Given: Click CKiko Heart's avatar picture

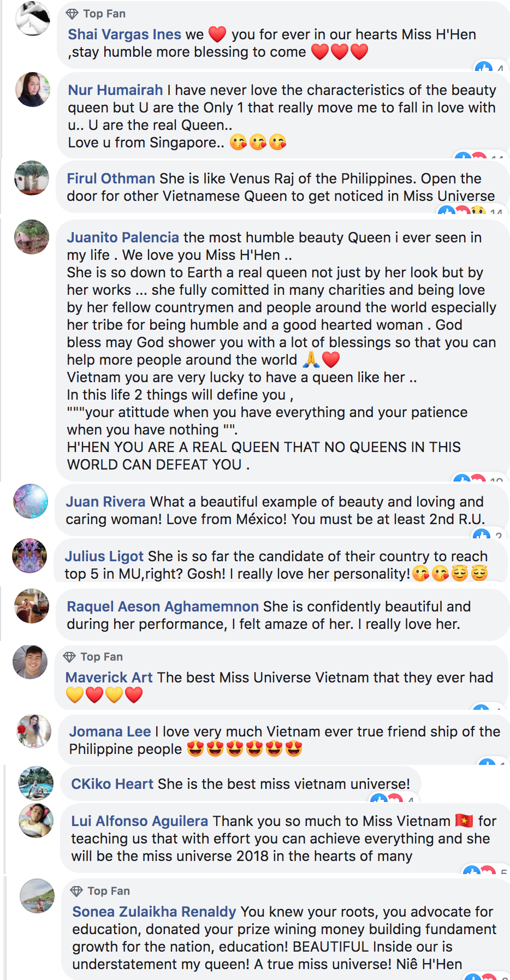Looking at the screenshot, I should [x=36, y=783].
